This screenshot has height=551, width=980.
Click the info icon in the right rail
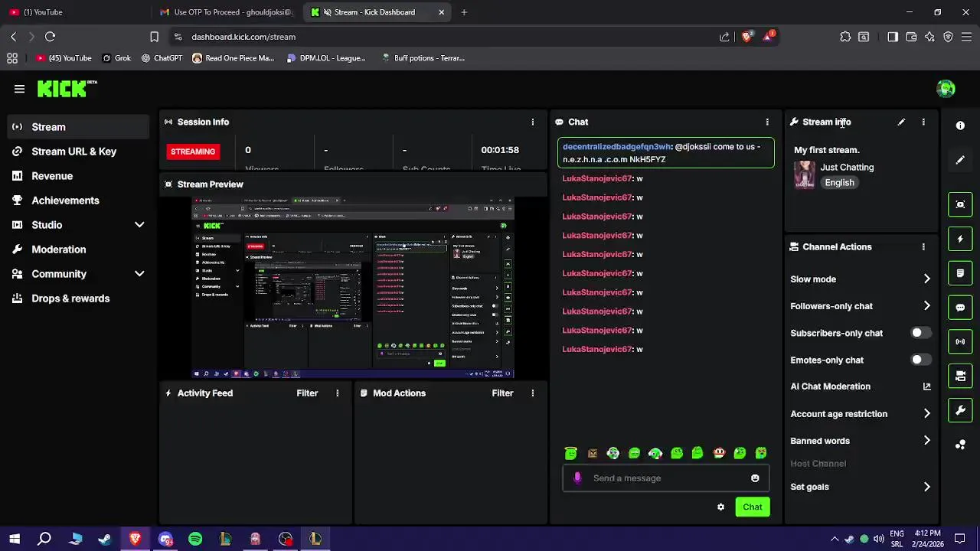tap(960, 126)
